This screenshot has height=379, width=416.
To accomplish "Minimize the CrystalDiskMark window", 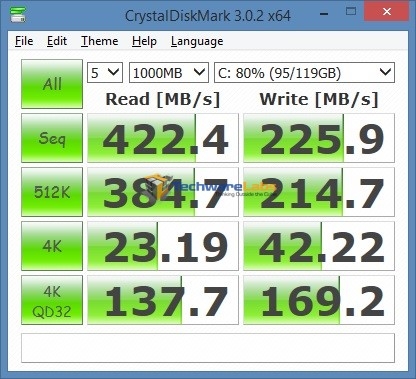I will 324,13.
